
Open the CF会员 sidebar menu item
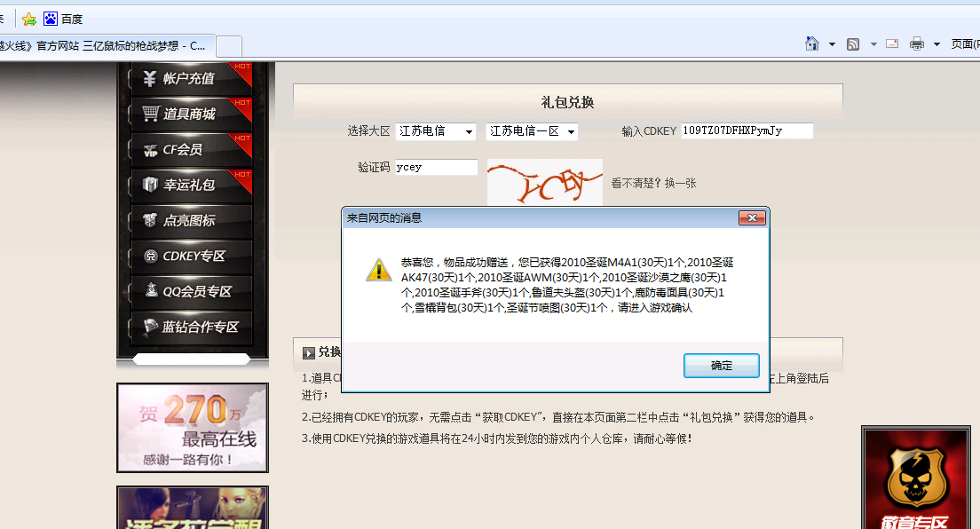191,149
